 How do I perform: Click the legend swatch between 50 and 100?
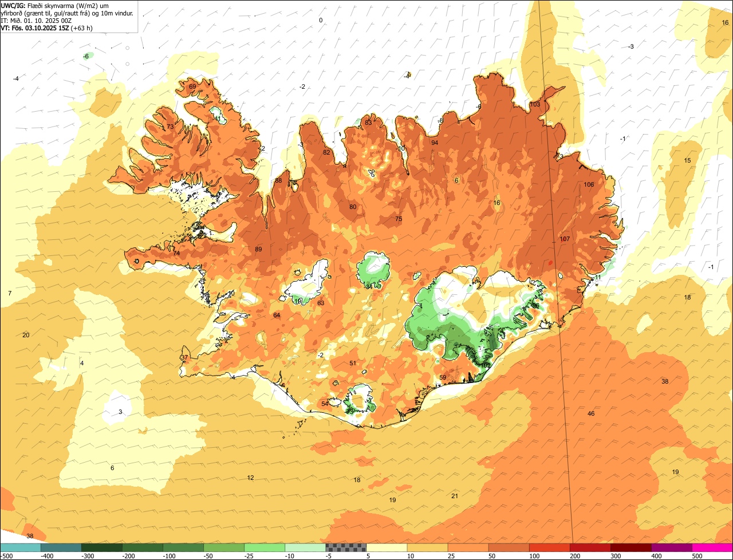coord(509,547)
